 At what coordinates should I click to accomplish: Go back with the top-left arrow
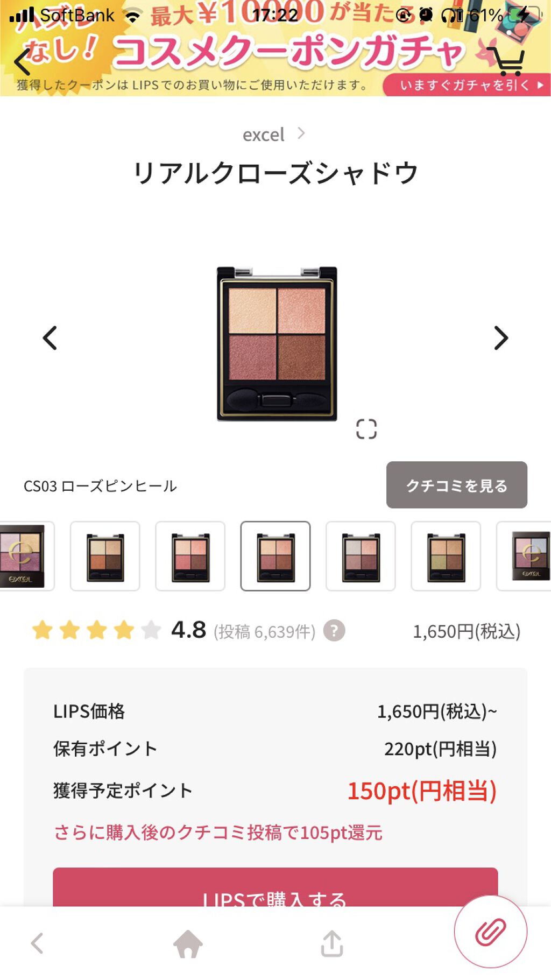tap(22, 62)
